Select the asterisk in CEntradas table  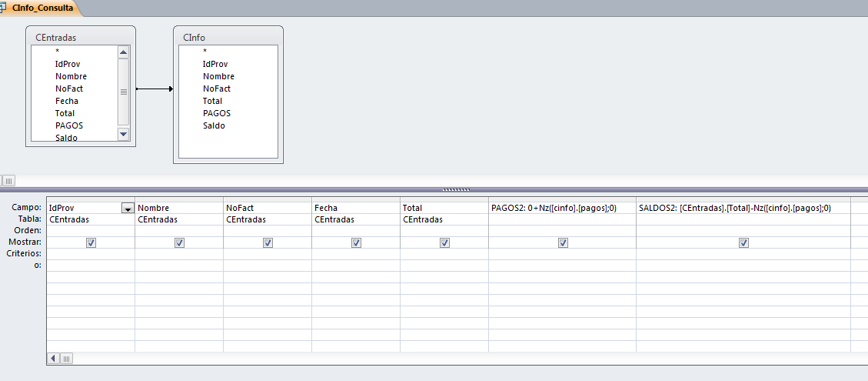(57, 52)
